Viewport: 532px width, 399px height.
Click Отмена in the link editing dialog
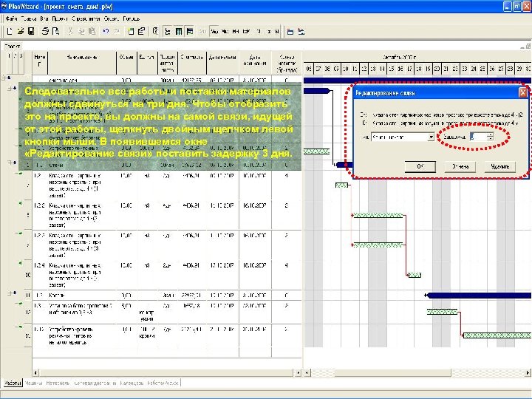coord(460,166)
